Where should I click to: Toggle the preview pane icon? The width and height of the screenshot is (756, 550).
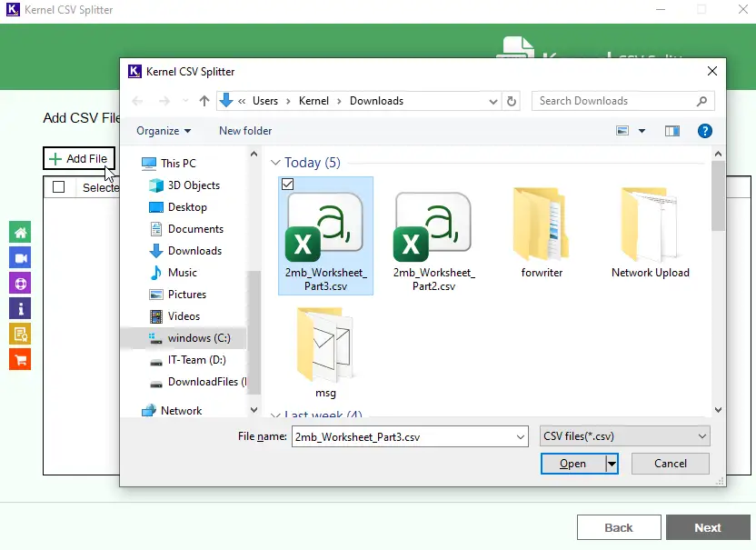(672, 131)
